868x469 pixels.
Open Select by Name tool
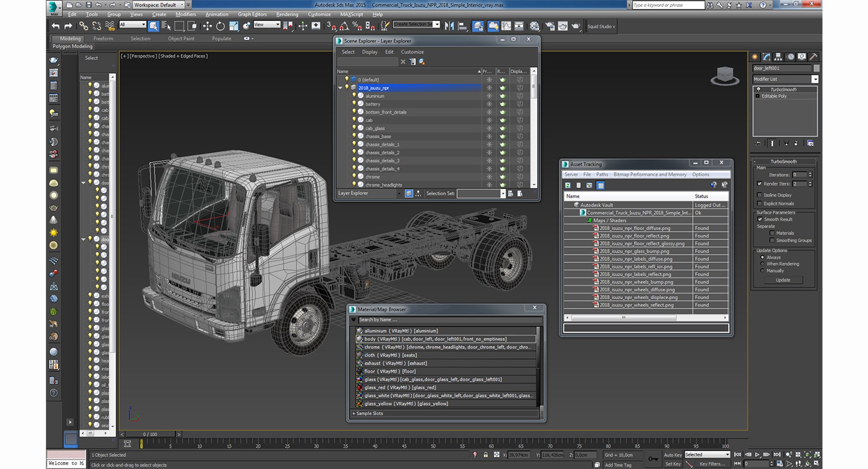(166, 26)
